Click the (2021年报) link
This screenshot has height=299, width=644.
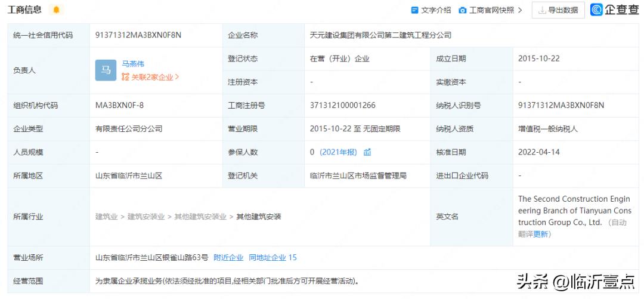tap(339, 152)
